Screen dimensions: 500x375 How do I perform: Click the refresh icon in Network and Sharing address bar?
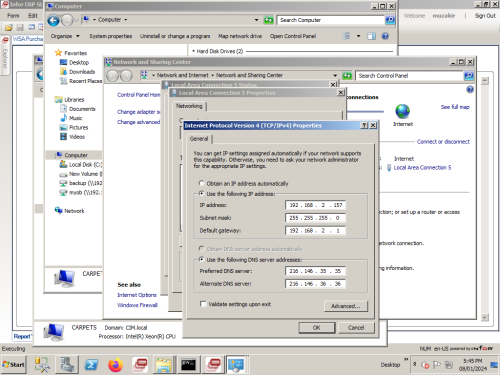[347, 76]
